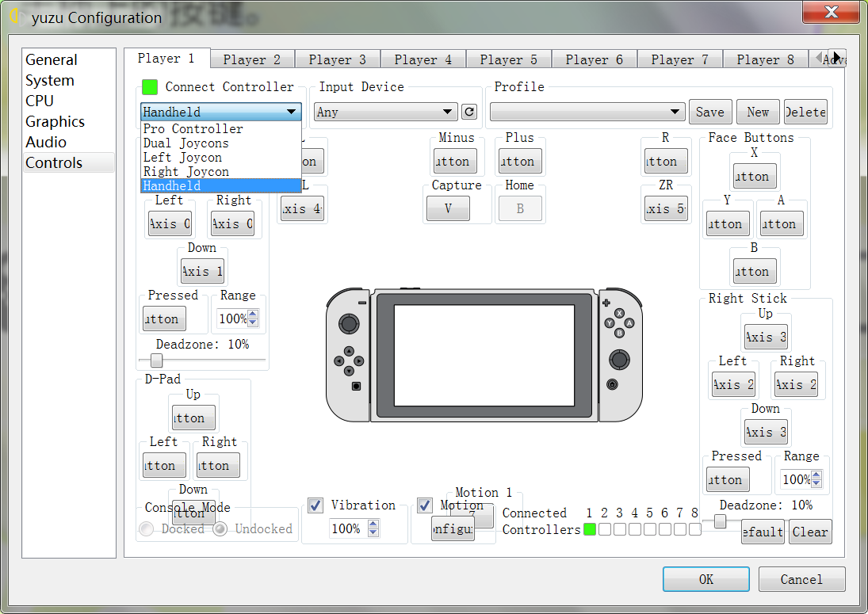Click the Face Buttons B mapping button

coord(755,271)
